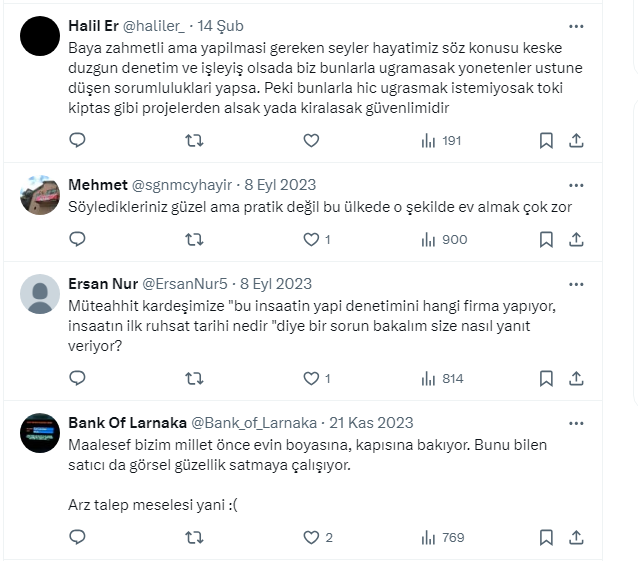Screen dimensions: 638x561
Task: Expand more options on Bank Of Larnaka tweet
Action: (575, 422)
